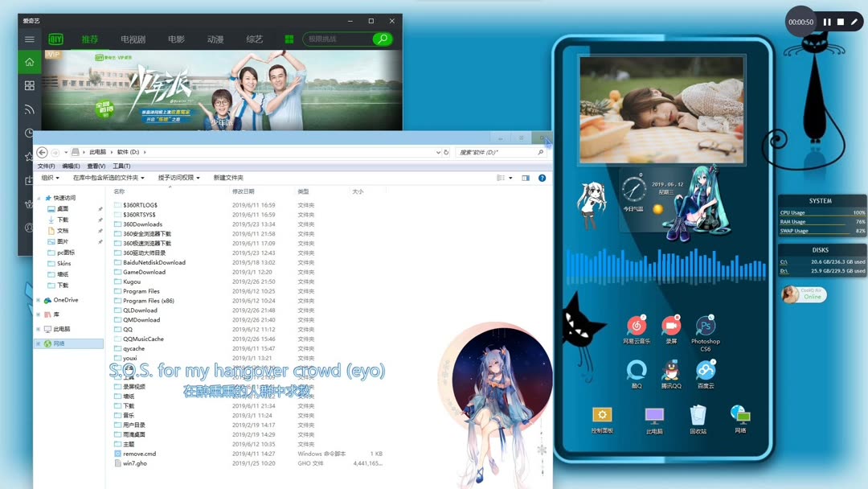Open 腾讯QQ desktop icon

[671, 372]
